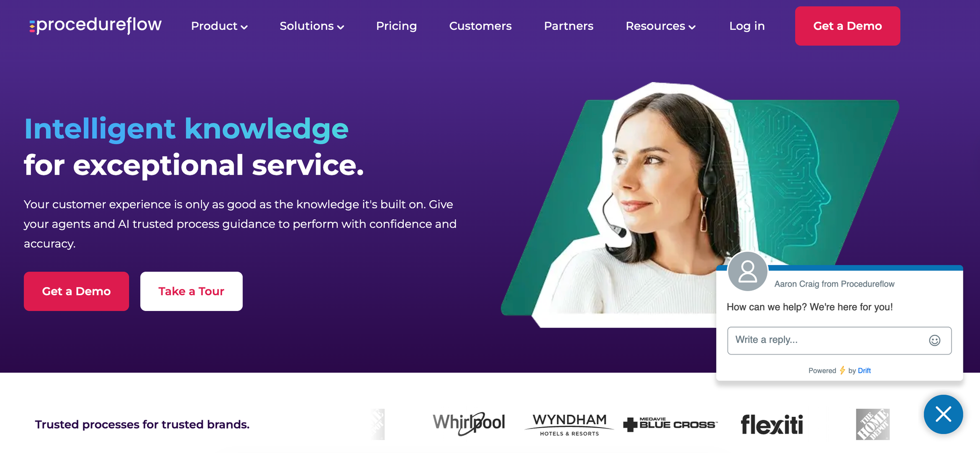Open the Partners page
The width and height of the screenshot is (980, 453).
coord(568,26)
